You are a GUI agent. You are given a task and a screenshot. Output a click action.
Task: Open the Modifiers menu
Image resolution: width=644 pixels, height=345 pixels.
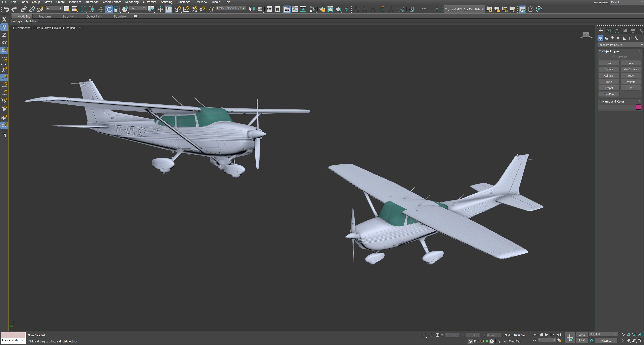coord(75,2)
